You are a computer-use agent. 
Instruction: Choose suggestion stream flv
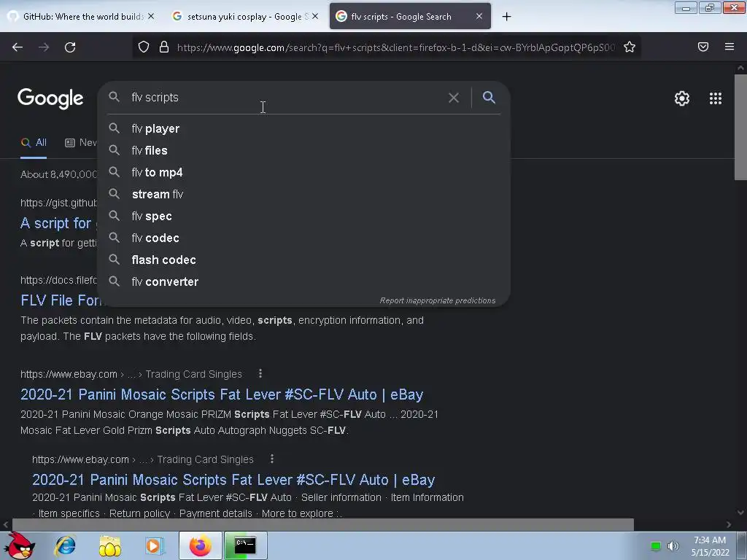pyautogui.click(x=303, y=194)
